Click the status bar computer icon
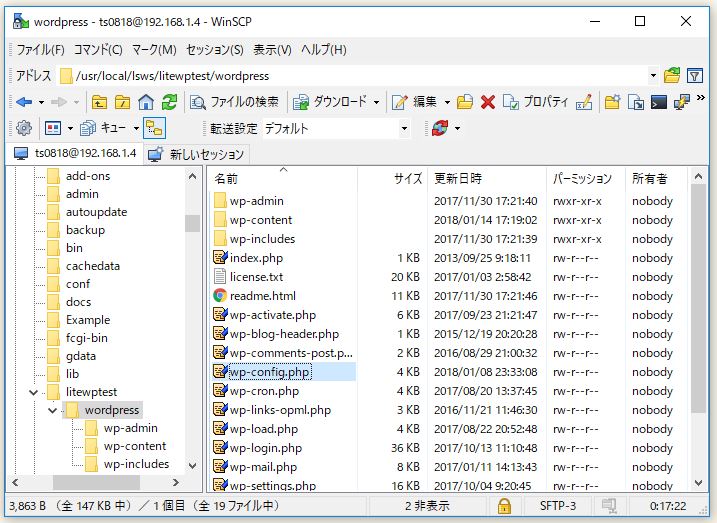Image resolution: width=717 pixels, height=523 pixels. (x=609, y=506)
